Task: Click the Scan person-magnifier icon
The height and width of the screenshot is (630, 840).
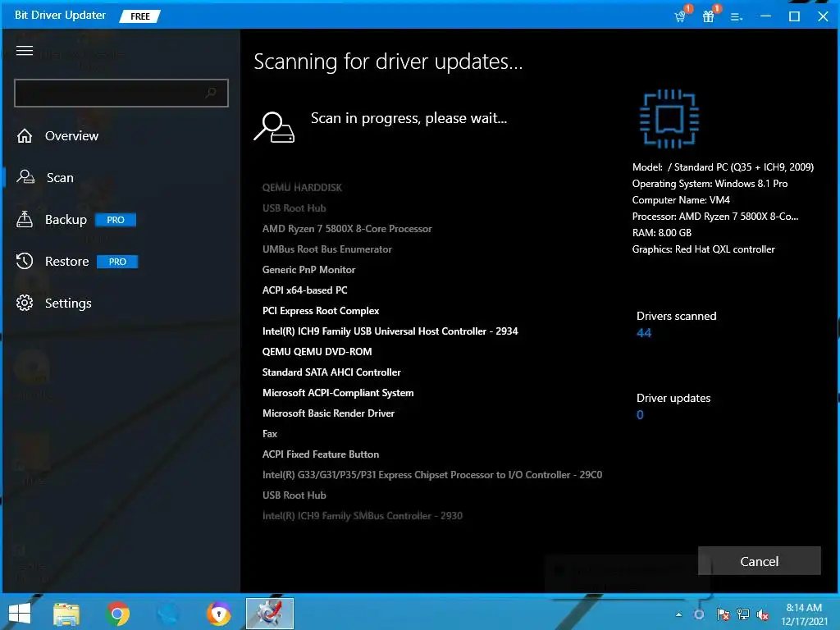Action: tap(25, 177)
